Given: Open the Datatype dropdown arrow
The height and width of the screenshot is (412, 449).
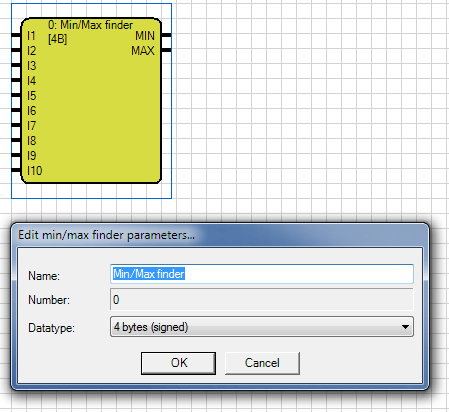Looking at the screenshot, I should [x=405, y=327].
